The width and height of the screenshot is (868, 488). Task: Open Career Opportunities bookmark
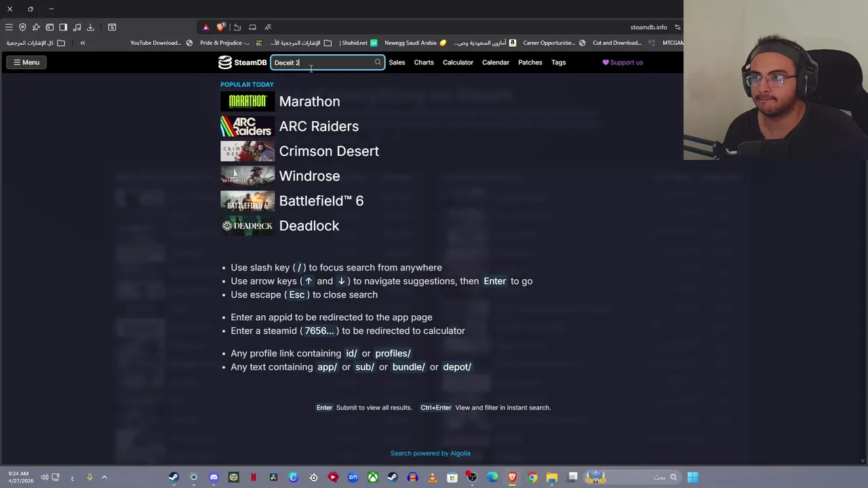tap(554, 43)
